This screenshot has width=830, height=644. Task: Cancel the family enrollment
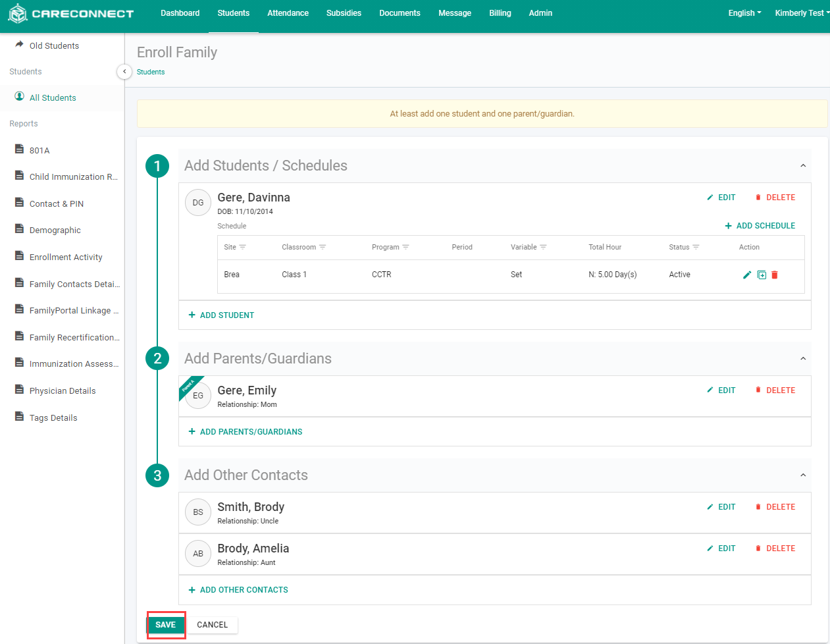(x=212, y=625)
